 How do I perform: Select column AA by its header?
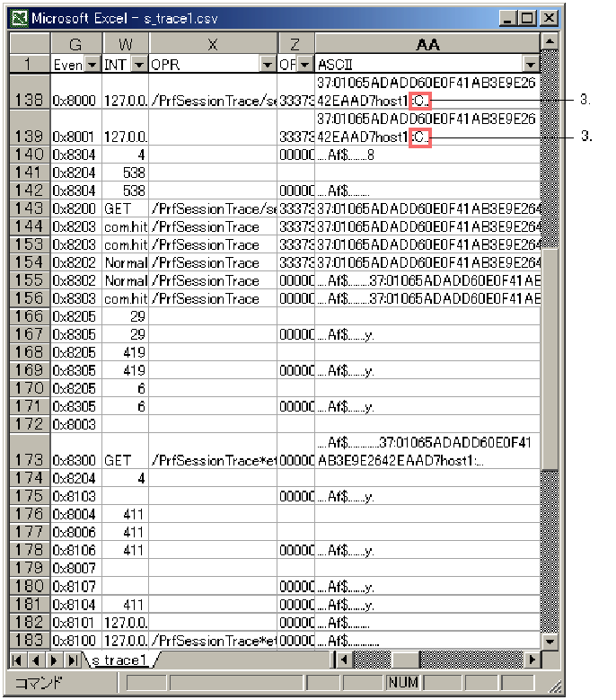point(428,44)
